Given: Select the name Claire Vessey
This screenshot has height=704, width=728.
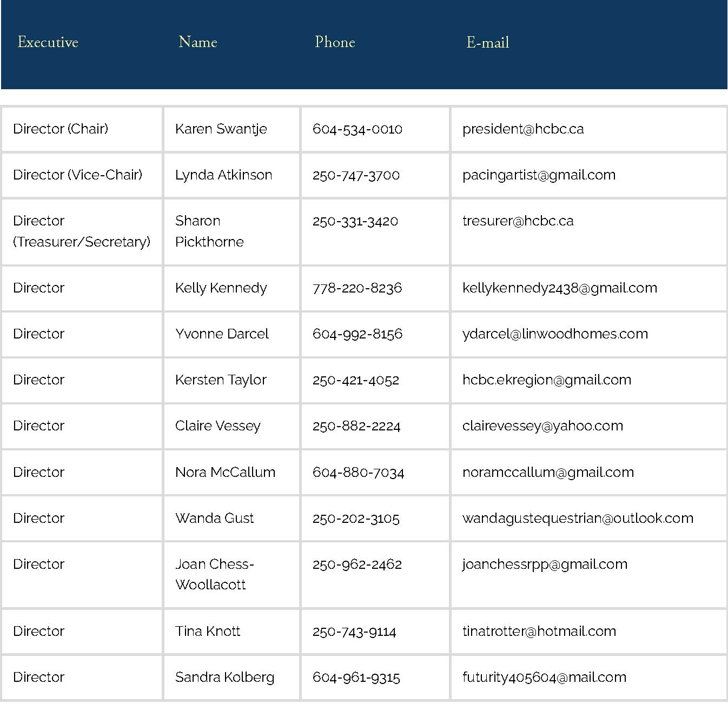Looking at the screenshot, I should click(x=218, y=426).
